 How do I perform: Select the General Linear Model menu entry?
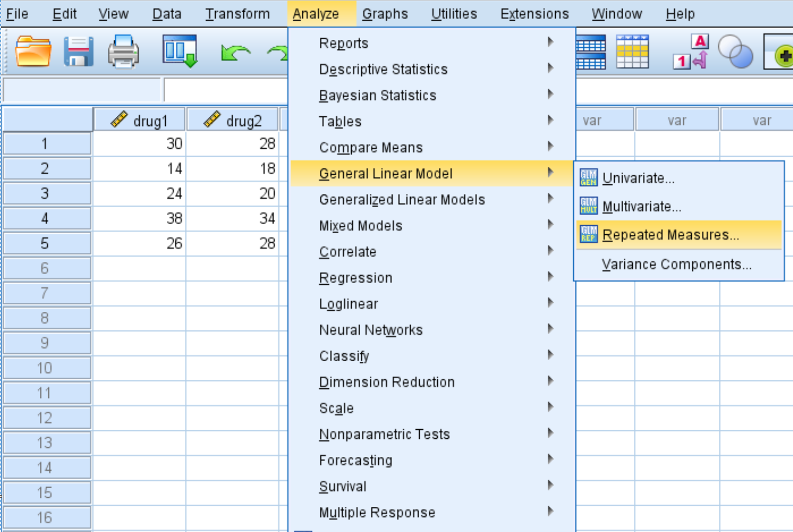pyautogui.click(x=432, y=173)
